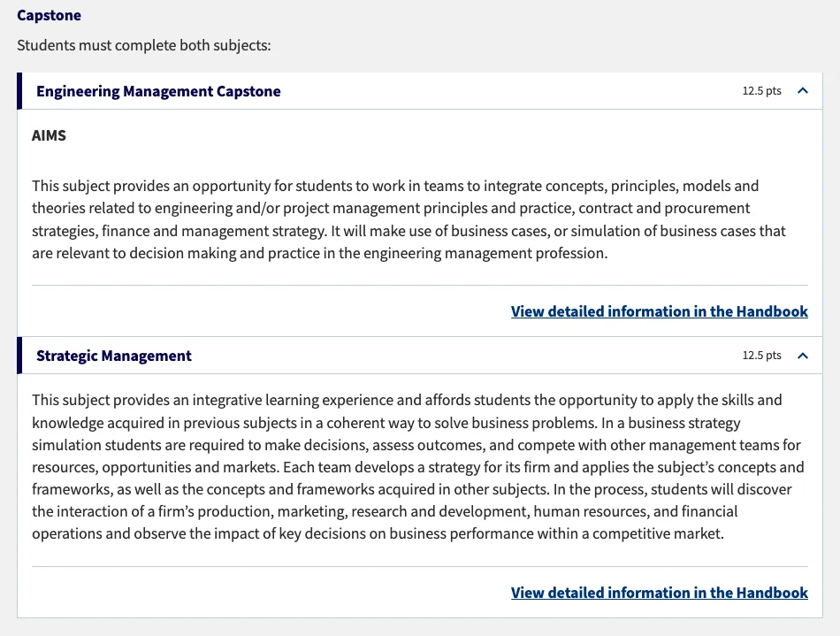The height and width of the screenshot is (636, 840).
Task: Open Handbook link for Engineering Management Capstone
Action: (x=659, y=311)
